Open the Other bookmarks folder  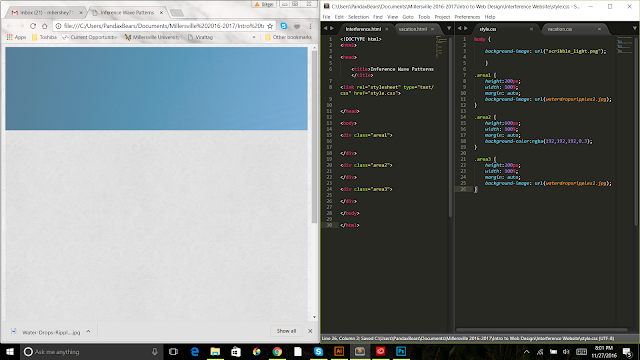pyautogui.click(x=288, y=37)
